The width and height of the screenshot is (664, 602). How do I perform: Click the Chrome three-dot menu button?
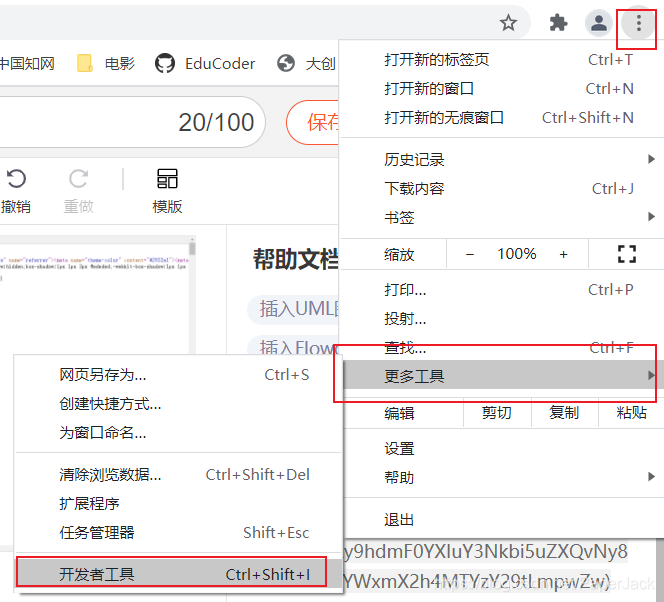(638, 23)
